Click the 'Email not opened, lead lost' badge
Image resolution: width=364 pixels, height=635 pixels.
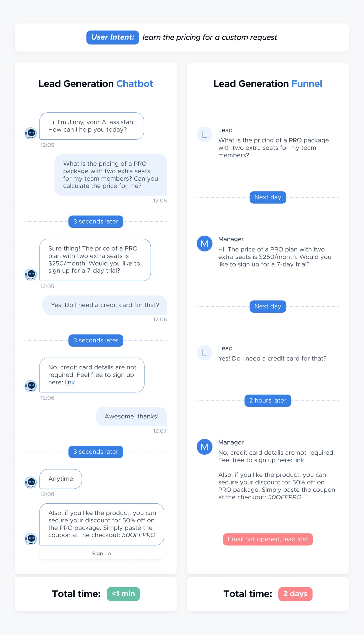click(x=268, y=539)
